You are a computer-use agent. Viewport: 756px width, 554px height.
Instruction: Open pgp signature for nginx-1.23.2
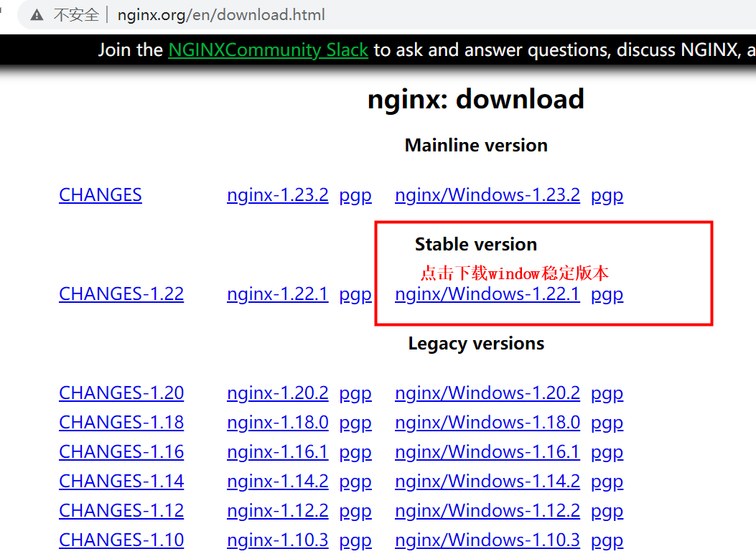[x=355, y=196]
